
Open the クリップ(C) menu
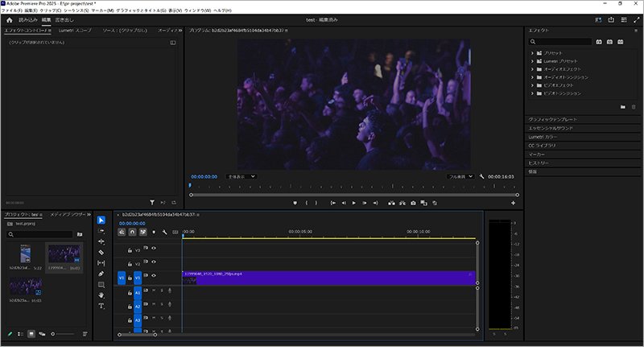tap(51, 10)
